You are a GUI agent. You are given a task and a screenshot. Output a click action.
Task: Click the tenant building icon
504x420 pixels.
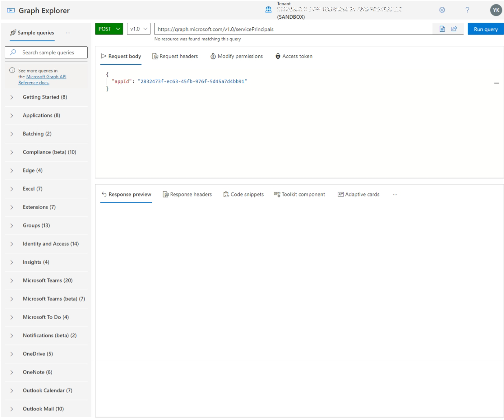coord(269,9)
